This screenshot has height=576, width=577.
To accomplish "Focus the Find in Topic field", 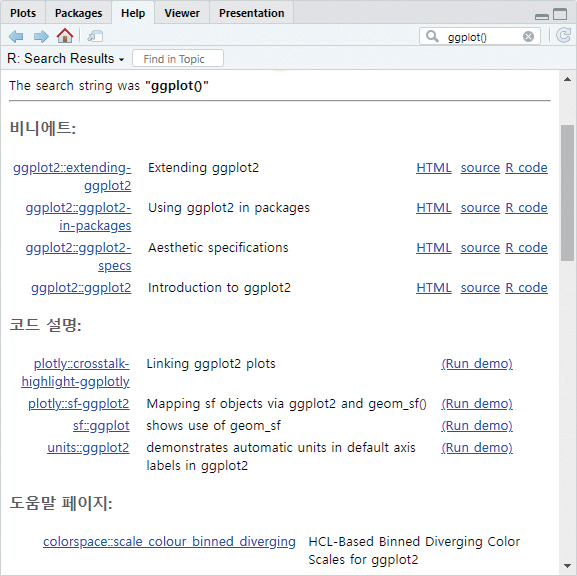I will pyautogui.click(x=178, y=59).
